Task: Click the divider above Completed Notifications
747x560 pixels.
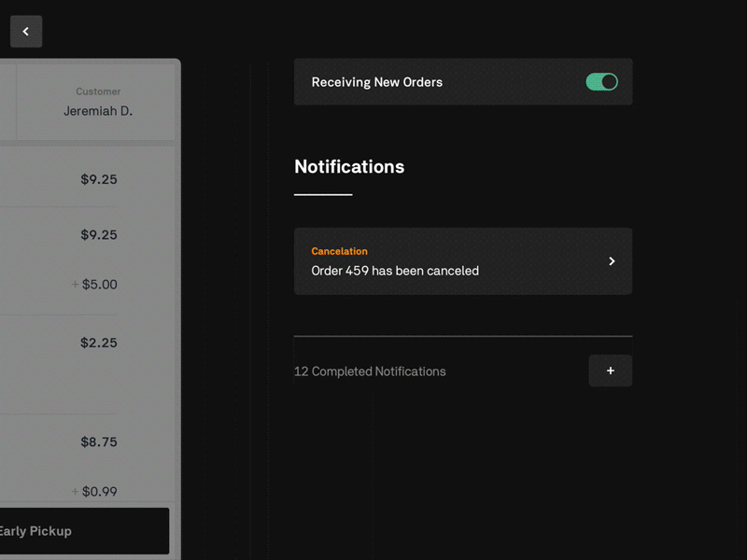Action: (462, 336)
